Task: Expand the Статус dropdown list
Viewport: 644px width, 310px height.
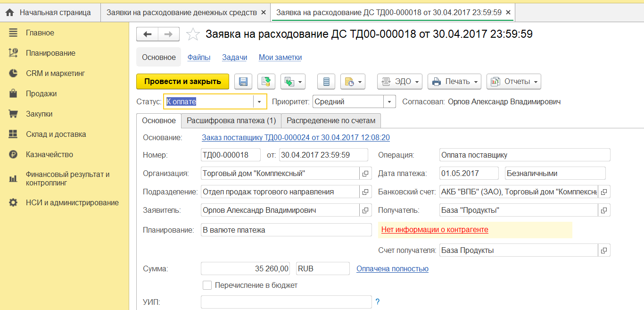Action: [x=260, y=101]
